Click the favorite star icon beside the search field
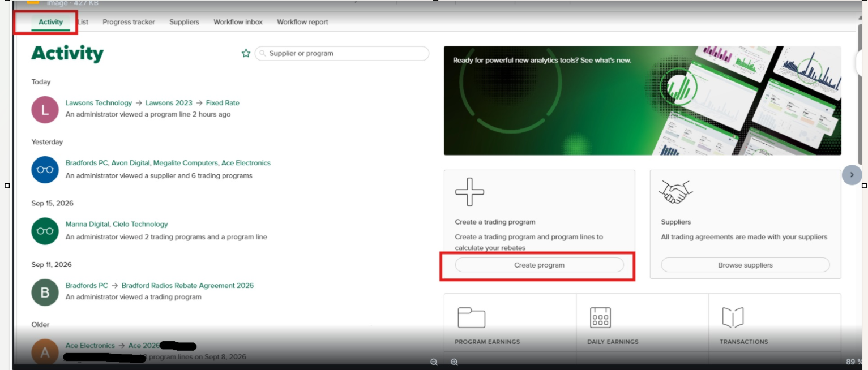 246,53
